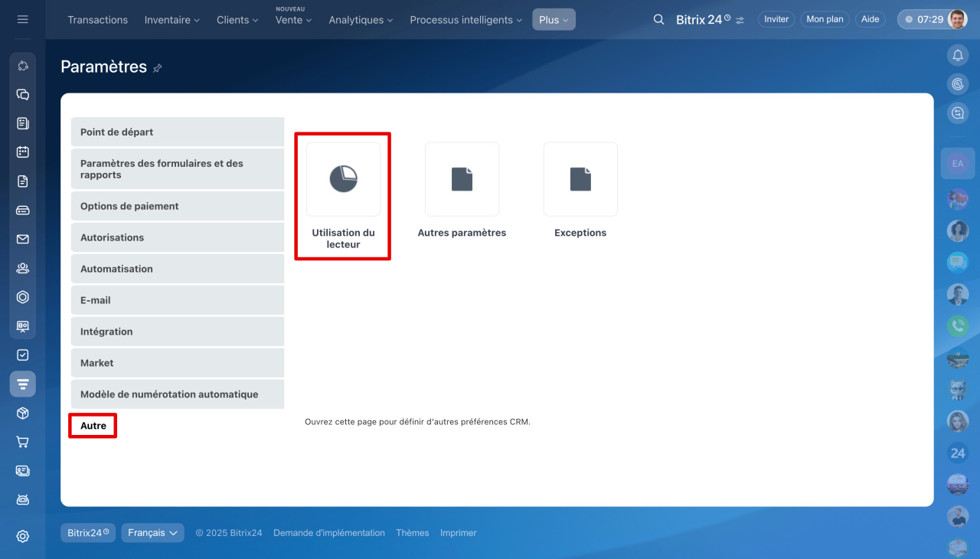Expand the Inventaire dropdown menu
The height and width of the screenshot is (559, 980).
pos(172,20)
